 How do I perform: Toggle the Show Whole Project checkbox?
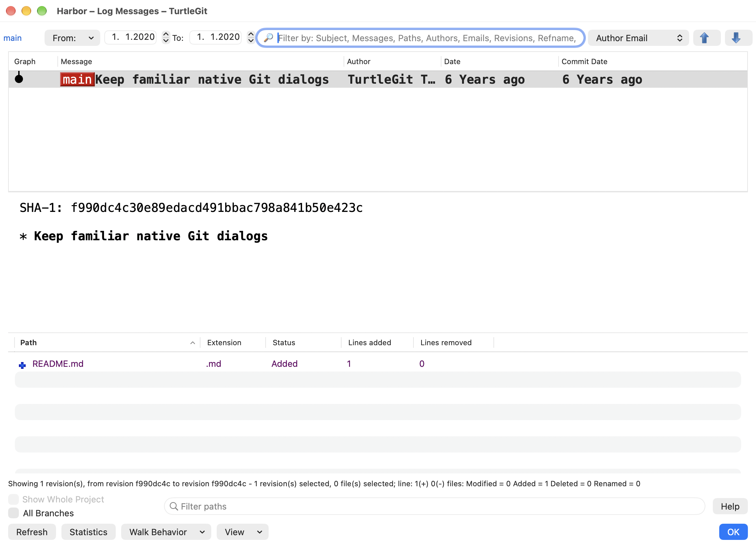pyautogui.click(x=13, y=499)
